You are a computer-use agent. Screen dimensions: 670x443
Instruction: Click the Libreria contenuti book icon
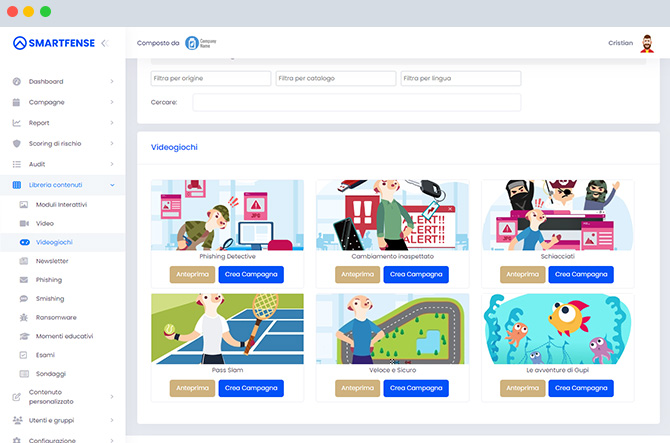point(17,185)
